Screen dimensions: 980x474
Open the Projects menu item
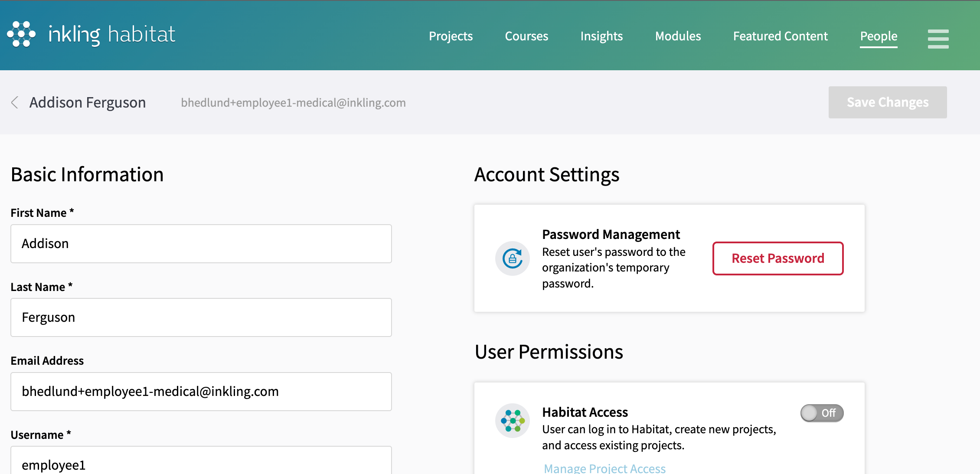451,36
